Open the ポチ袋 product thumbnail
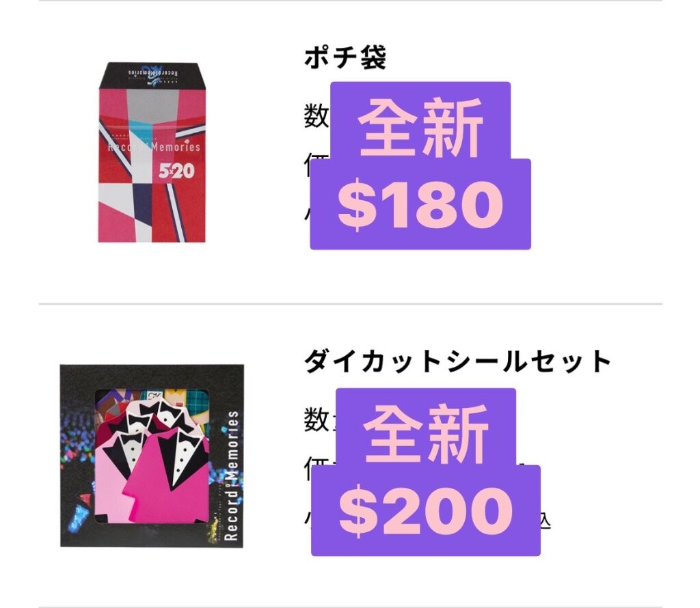This screenshot has height=608, width=700. [x=152, y=152]
